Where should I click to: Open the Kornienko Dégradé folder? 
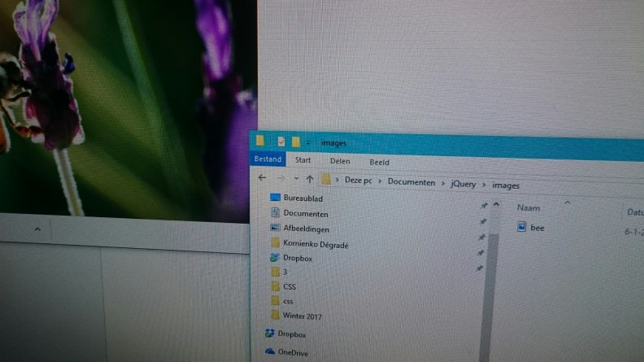click(x=315, y=243)
